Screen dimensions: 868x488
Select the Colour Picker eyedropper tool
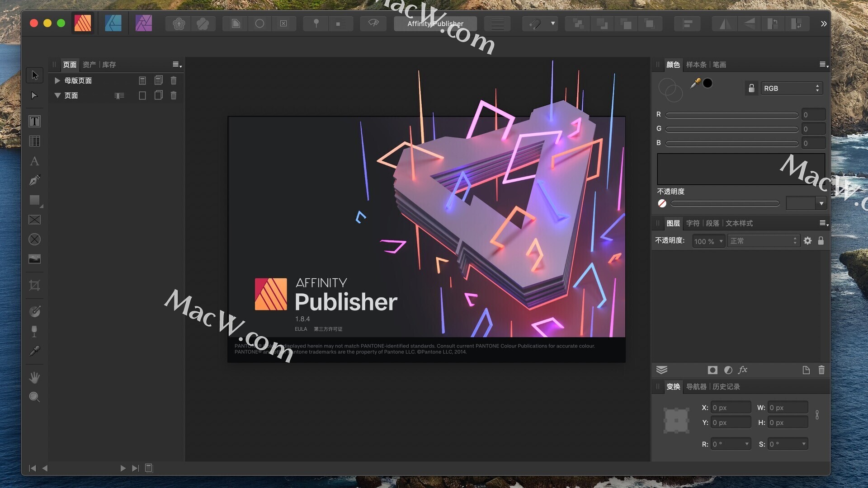tap(35, 351)
